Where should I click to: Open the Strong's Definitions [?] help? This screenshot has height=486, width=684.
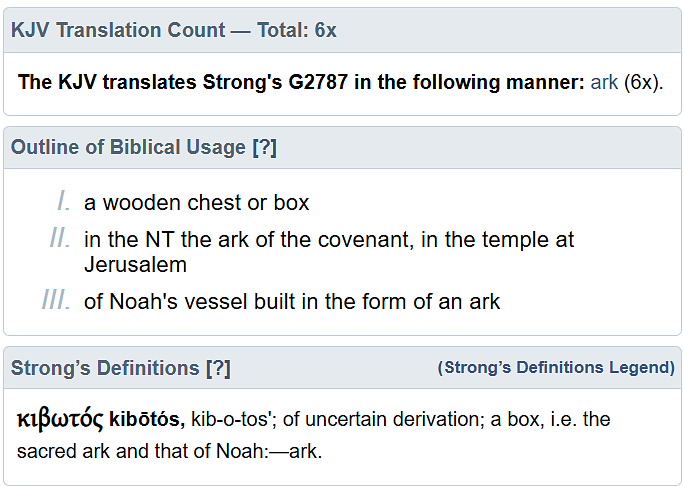218,368
